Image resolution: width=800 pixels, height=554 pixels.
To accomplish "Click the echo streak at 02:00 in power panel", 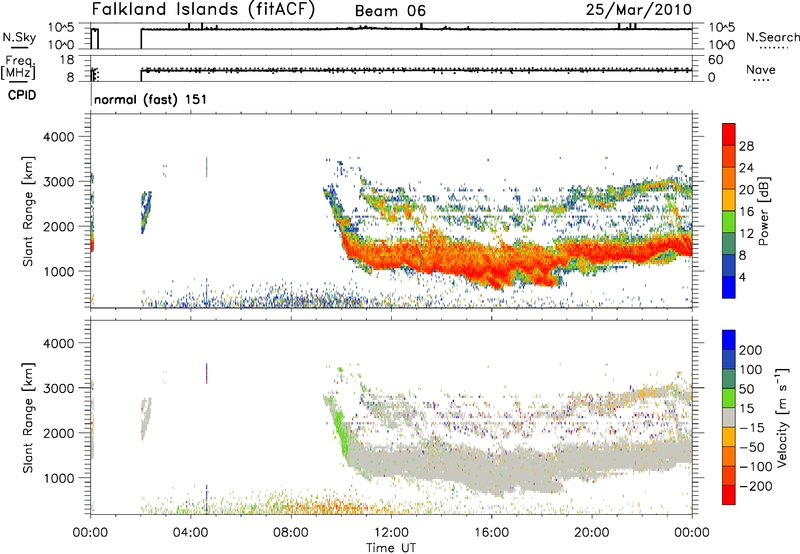I will (146, 212).
